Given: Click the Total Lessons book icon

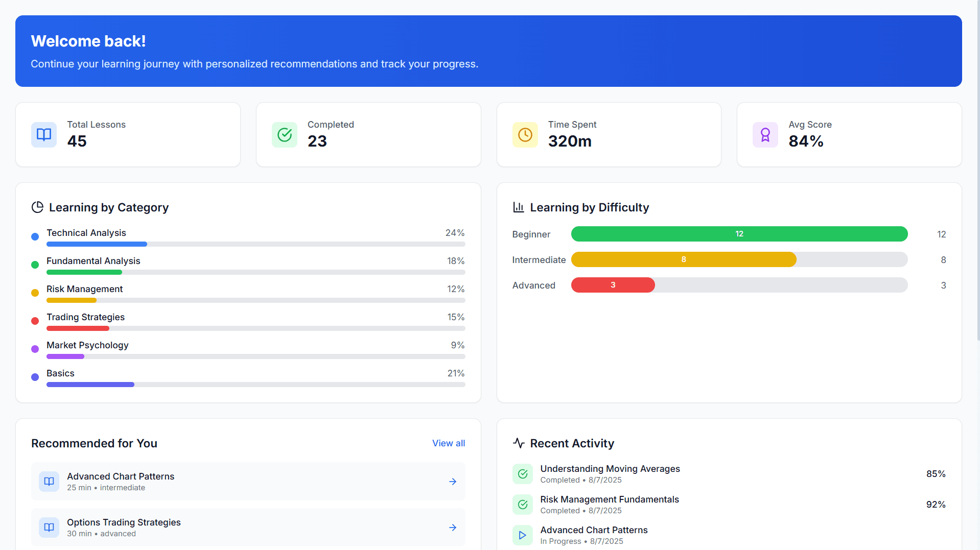Looking at the screenshot, I should click(x=44, y=135).
